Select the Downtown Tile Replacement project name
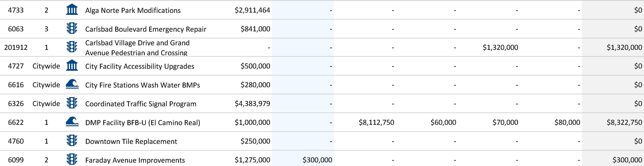This screenshot has width=644, height=166. pyautogui.click(x=131, y=141)
